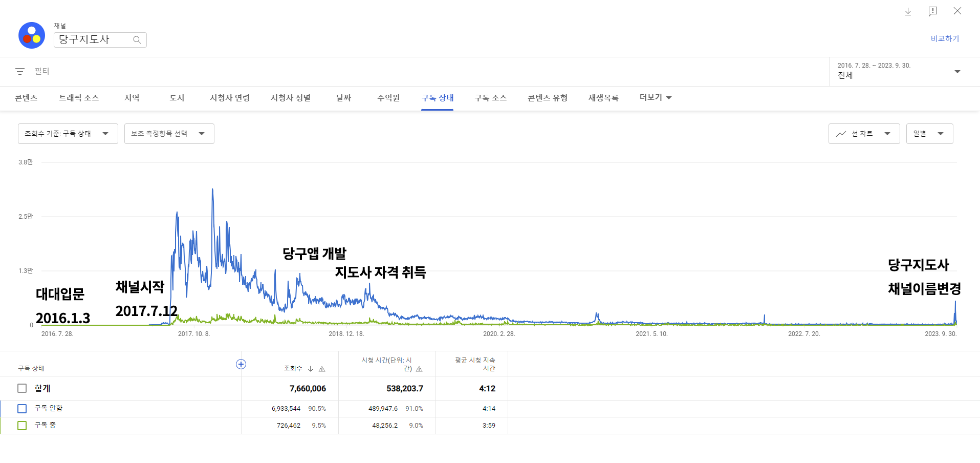Switch to the 지역 tab
Image resolution: width=980 pixels, height=463 pixels.
click(x=132, y=97)
